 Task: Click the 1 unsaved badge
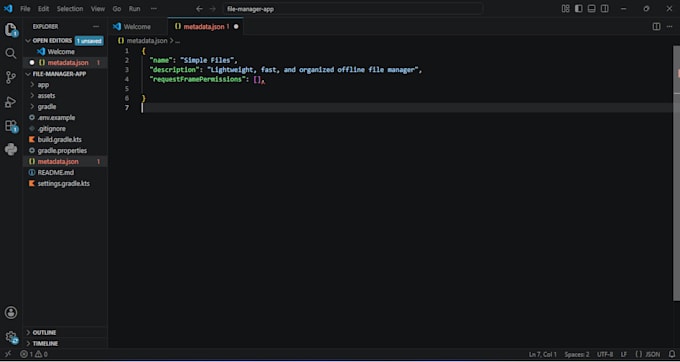(89, 41)
